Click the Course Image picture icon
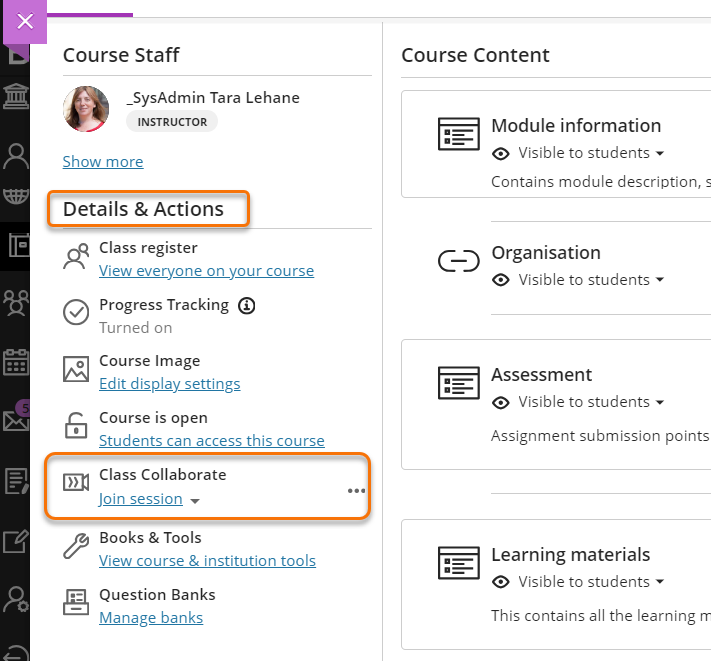This screenshot has height=661, width=711. point(76,370)
